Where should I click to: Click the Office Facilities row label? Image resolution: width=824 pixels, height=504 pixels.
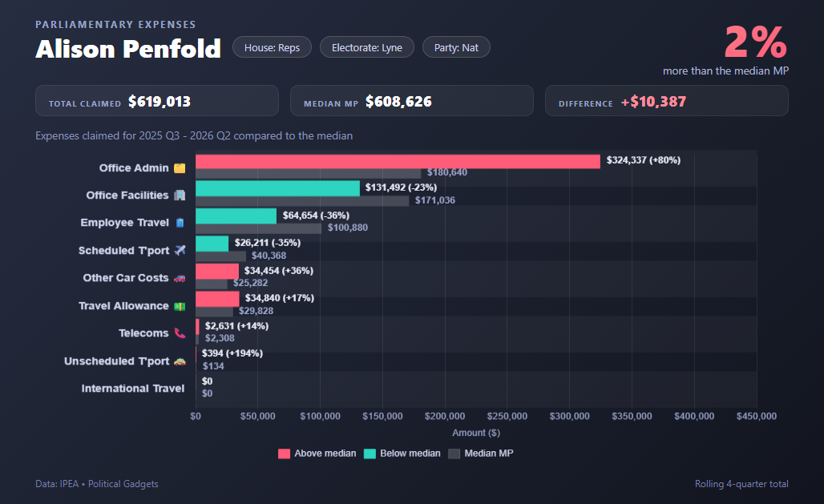point(127,196)
